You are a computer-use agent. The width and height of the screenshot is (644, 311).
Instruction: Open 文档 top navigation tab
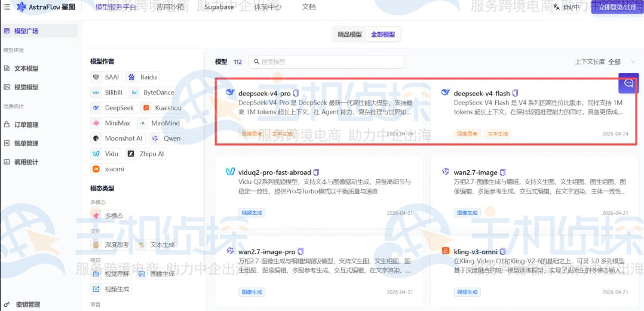308,7
